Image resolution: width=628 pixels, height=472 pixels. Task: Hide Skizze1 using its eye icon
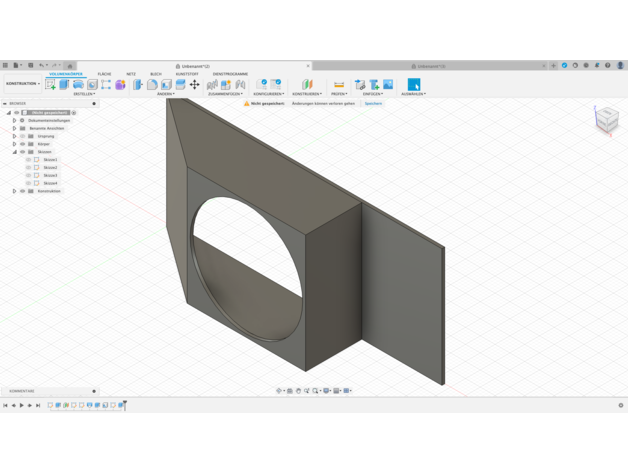[29, 160]
